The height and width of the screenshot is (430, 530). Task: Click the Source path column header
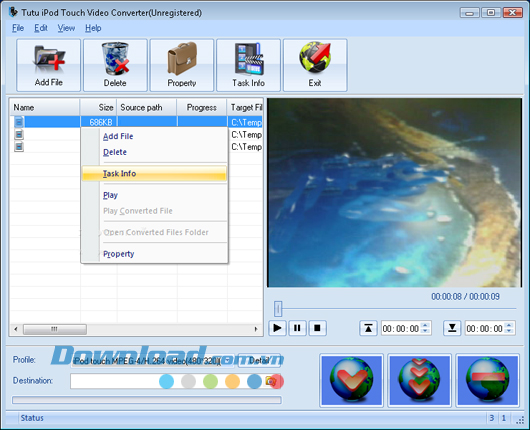147,108
